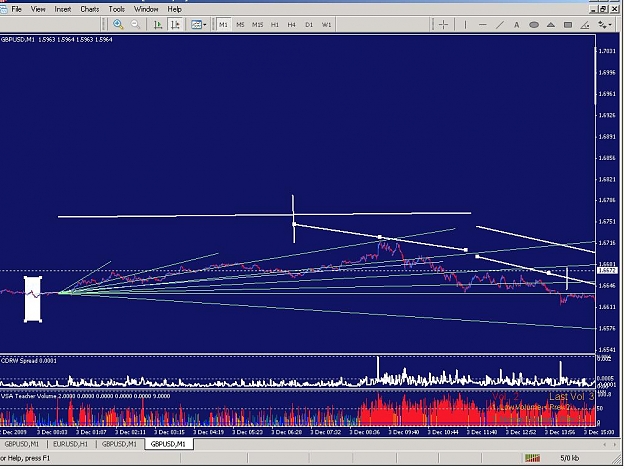Click the 1.7031 price axis label

coord(607,51)
